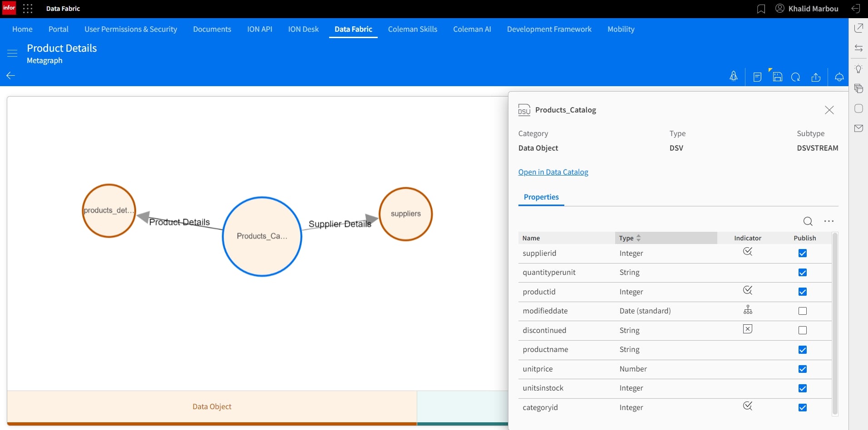Search properties with magnifier icon
The width and height of the screenshot is (868, 430).
click(x=808, y=221)
